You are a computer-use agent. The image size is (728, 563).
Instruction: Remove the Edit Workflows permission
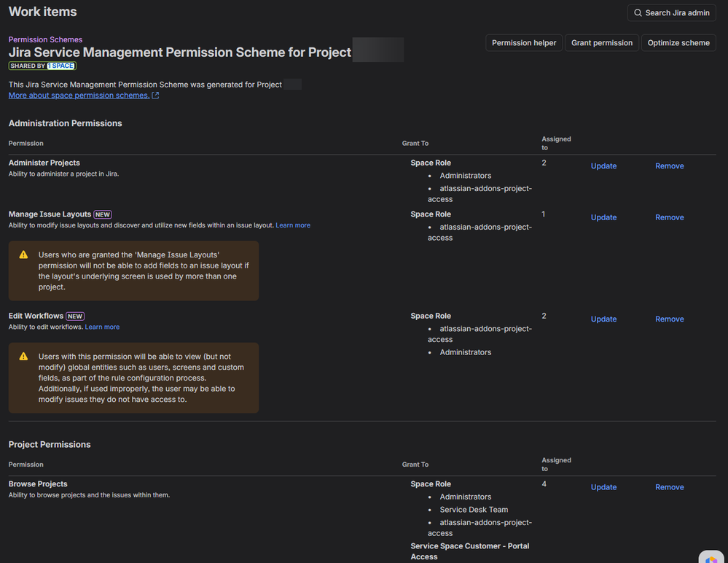click(x=669, y=319)
